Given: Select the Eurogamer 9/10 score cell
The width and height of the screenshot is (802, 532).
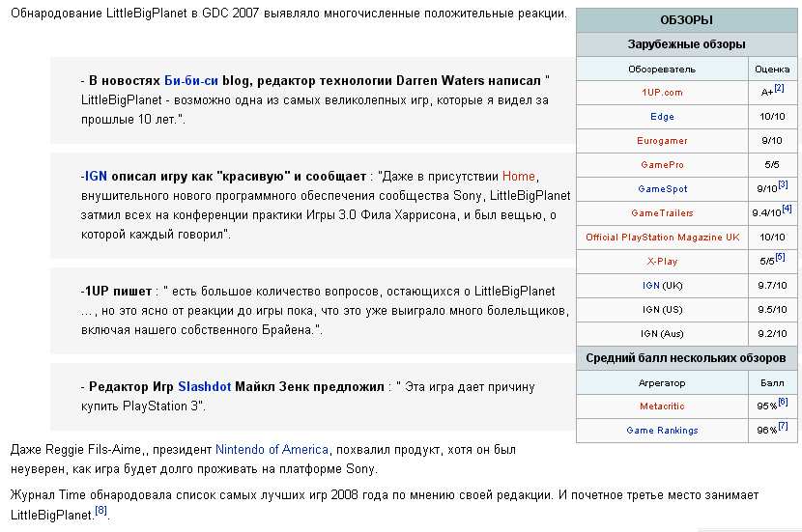Looking at the screenshot, I should click(x=772, y=141).
